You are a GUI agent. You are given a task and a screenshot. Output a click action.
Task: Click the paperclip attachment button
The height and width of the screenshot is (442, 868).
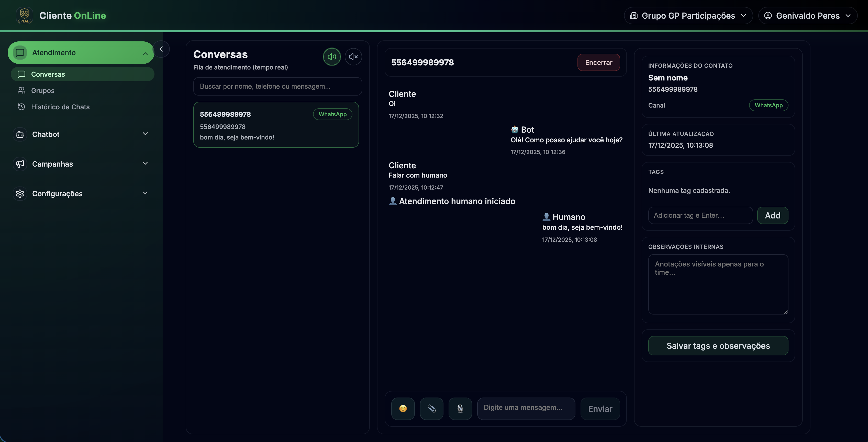(x=431, y=409)
